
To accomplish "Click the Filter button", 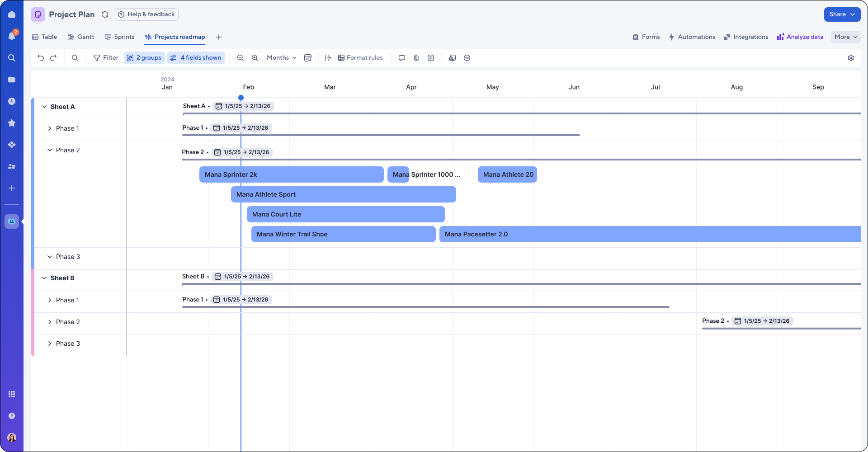I will pos(106,58).
